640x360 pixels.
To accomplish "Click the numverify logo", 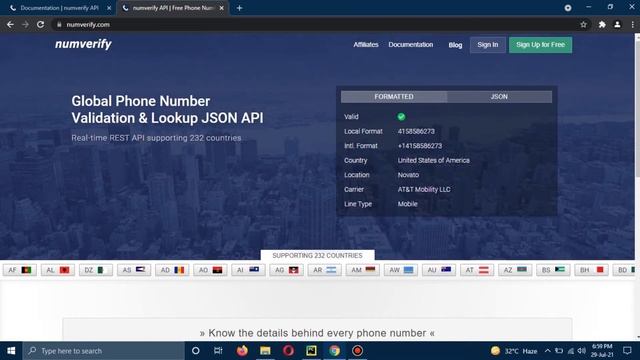I will 83,44.
